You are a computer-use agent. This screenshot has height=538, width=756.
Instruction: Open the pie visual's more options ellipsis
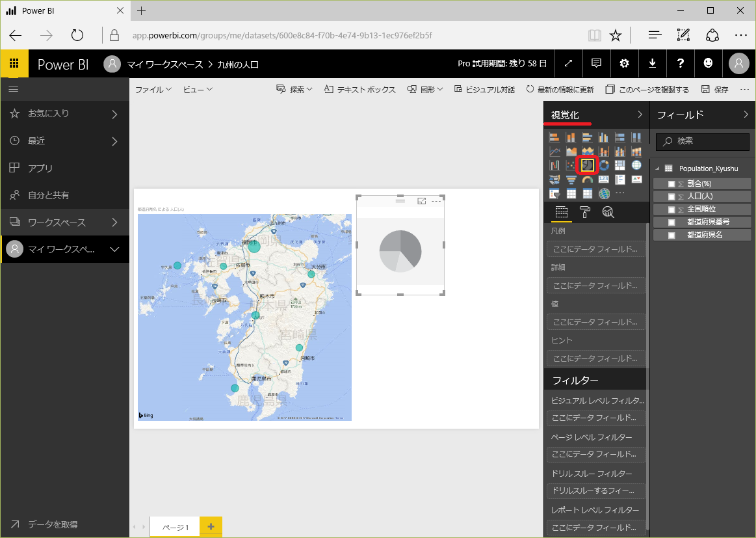click(x=436, y=201)
